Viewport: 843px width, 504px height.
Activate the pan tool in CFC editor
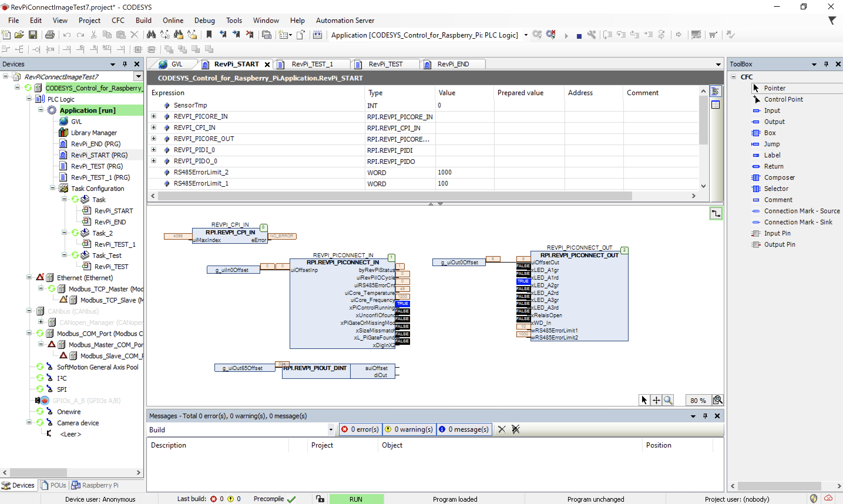[656, 400]
